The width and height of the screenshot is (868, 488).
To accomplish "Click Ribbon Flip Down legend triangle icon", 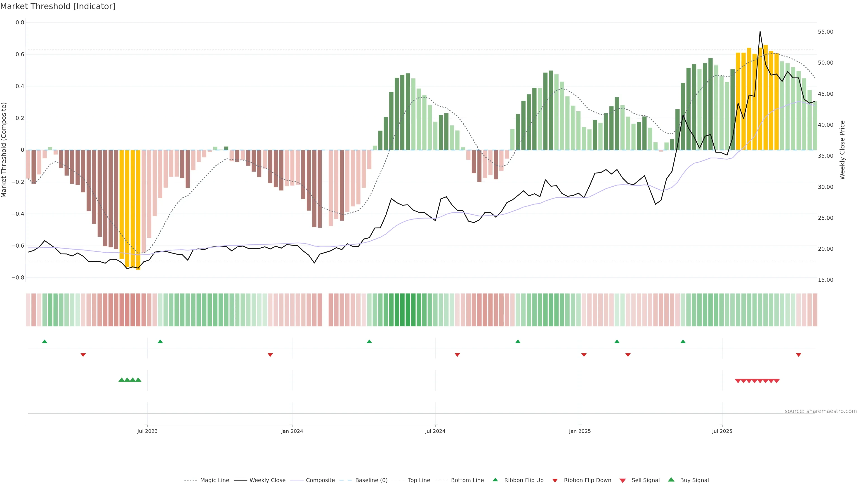I will [x=555, y=481].
